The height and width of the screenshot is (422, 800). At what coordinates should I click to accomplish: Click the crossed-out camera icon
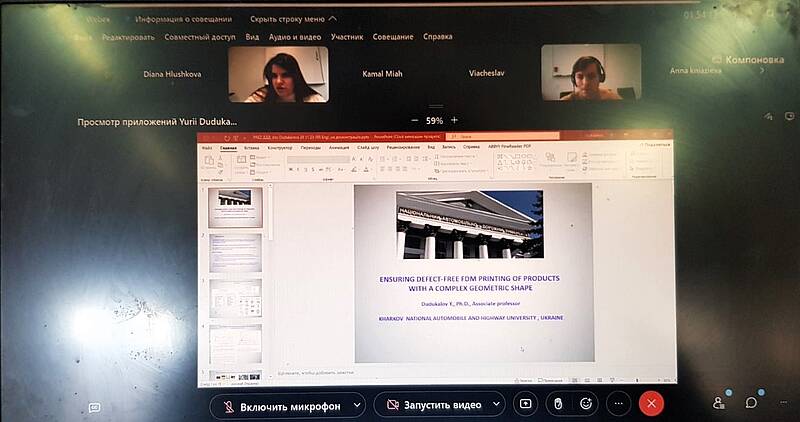(x=392, y=405)
